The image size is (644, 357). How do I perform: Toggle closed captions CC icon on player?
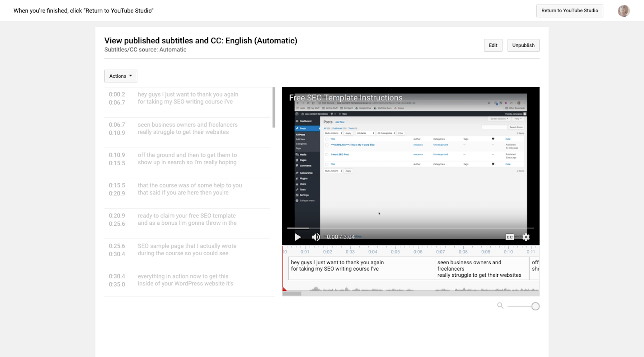pyautogui.click(x=509, y=237)
